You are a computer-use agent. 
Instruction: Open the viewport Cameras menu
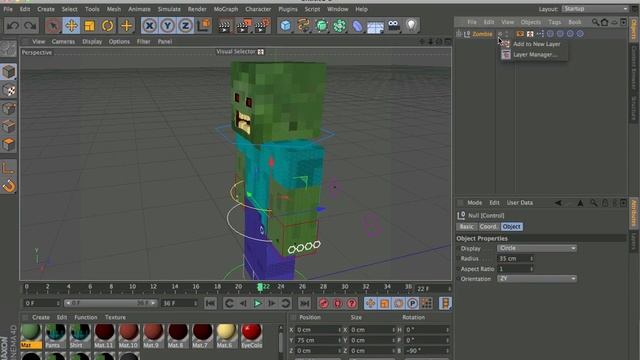pos(63,42)
